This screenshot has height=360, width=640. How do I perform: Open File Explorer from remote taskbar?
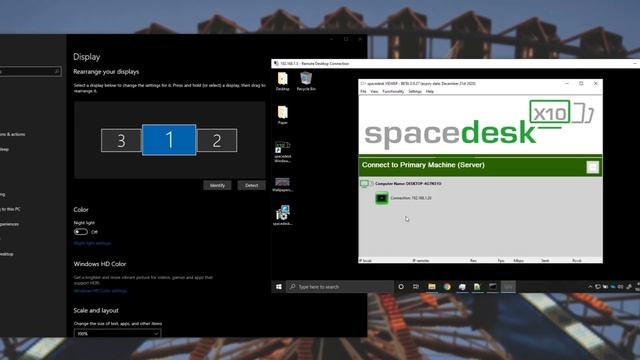pos(431,287)
